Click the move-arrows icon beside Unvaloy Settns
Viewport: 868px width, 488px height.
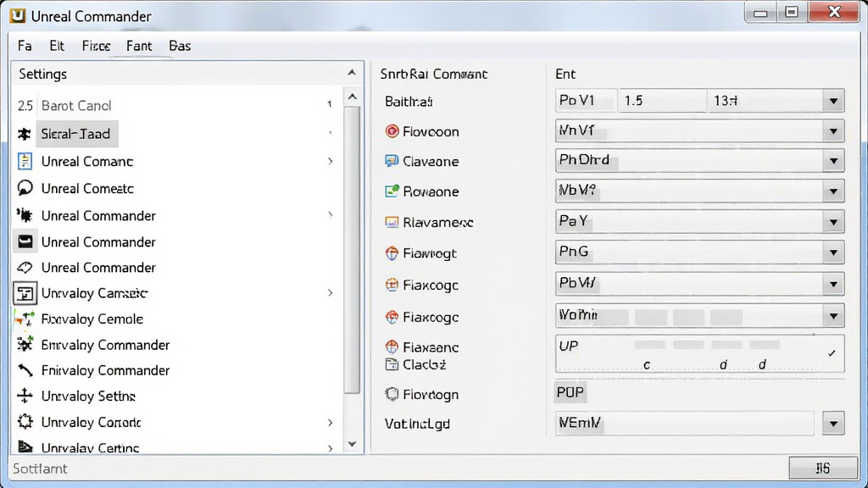click(25, 396)
